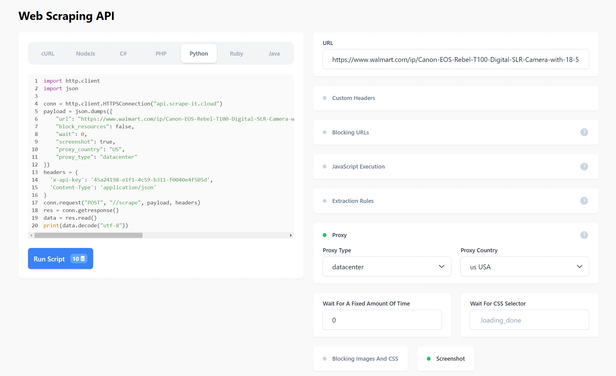Screen dimensions: 616x376
Task: Switch to the PHP tab
Action: (161, 53)
